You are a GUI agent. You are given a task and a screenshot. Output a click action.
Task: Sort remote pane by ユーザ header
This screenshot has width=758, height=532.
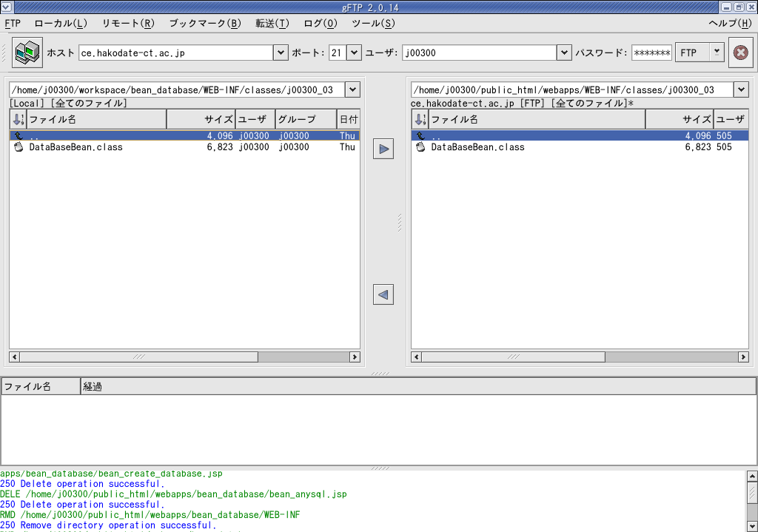click(731, 119)
